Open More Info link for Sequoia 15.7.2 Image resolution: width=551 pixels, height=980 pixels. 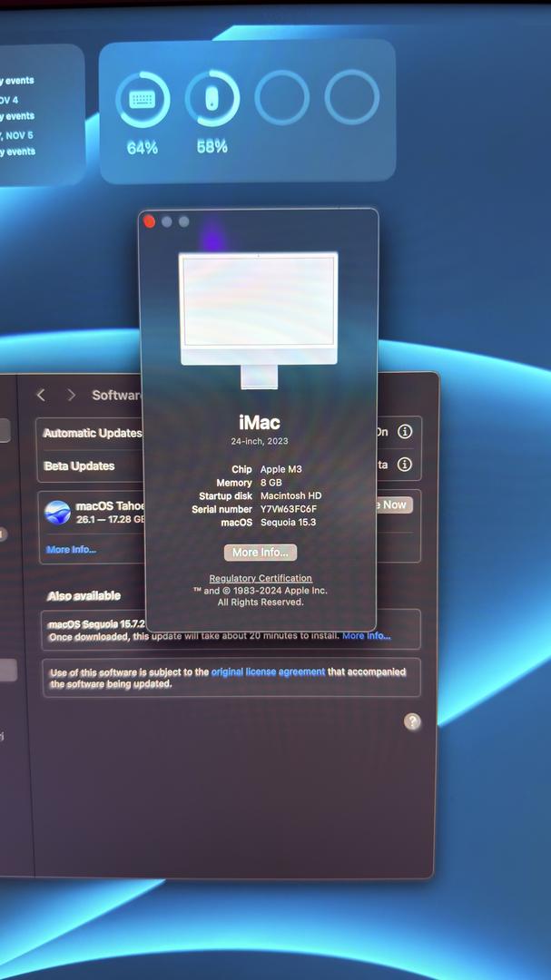pyautogui.click(x=366, y=636)
